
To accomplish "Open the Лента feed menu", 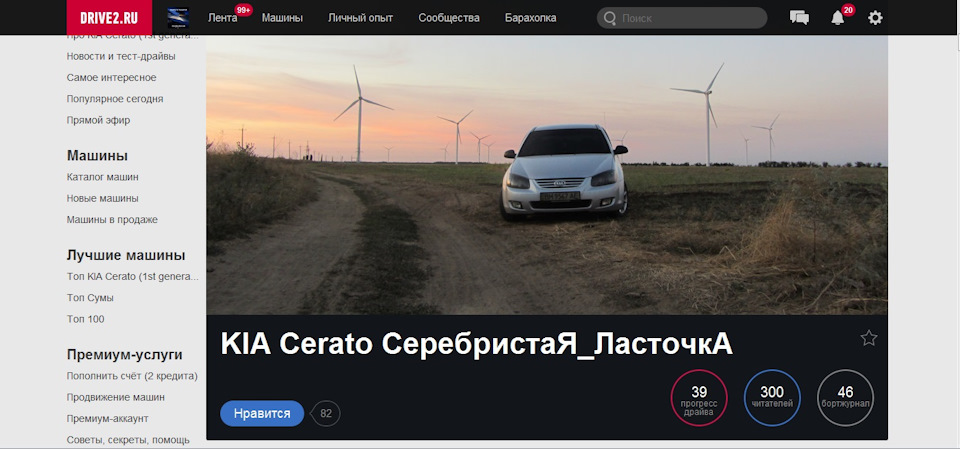I will 223,18.
